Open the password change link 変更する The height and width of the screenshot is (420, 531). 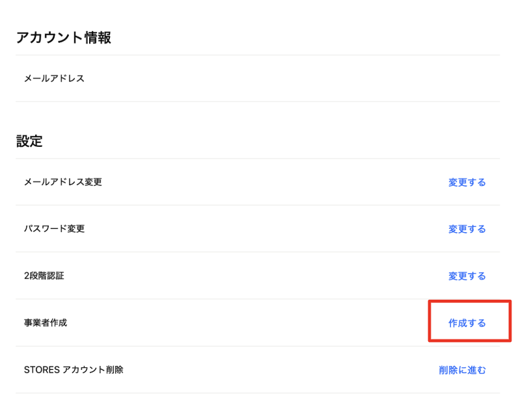(466, 229)
